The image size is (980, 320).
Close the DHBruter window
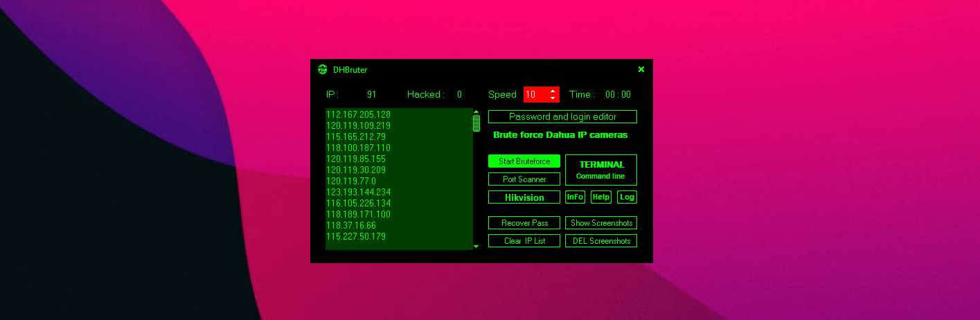coord(641,69)
